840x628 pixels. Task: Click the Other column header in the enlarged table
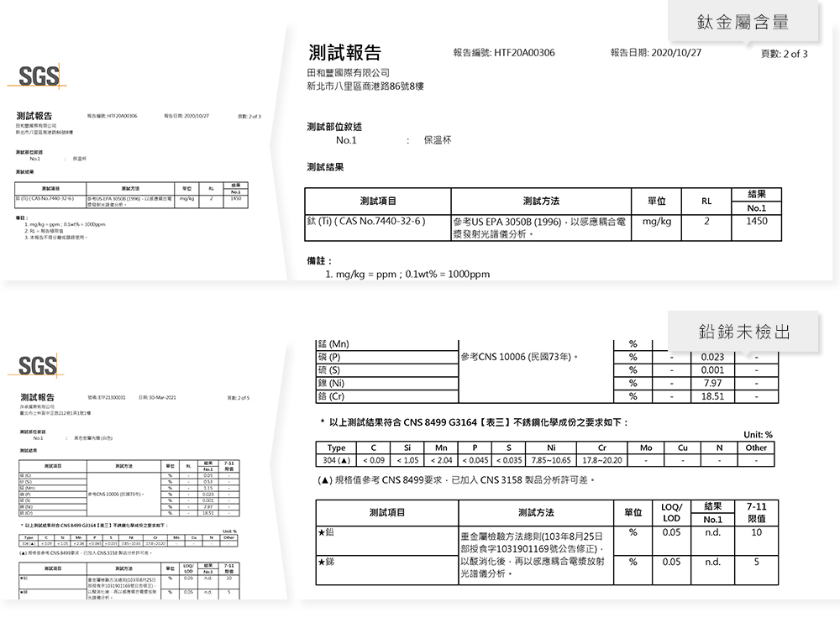[756, 447]
